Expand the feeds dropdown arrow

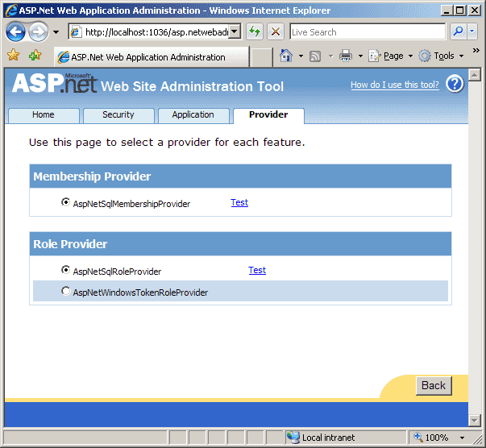coord(330,56)
